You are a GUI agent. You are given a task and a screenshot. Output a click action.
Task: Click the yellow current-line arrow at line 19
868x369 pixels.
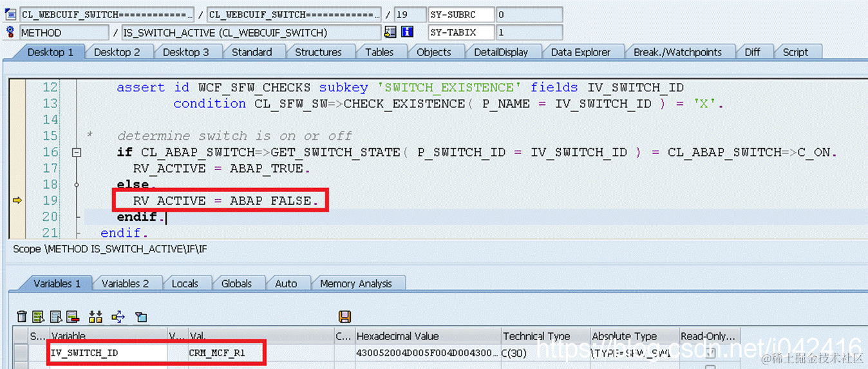point(17,201)
